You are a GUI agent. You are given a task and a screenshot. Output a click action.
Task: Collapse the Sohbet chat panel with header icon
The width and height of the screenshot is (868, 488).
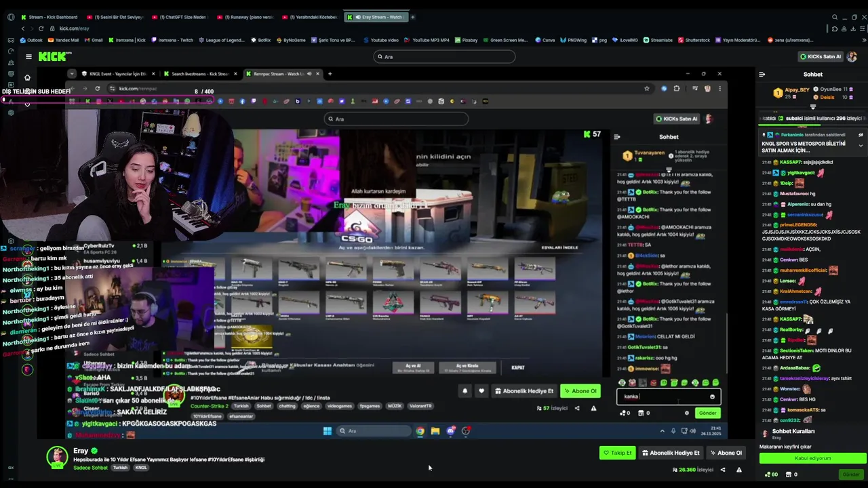coord(762,75)
